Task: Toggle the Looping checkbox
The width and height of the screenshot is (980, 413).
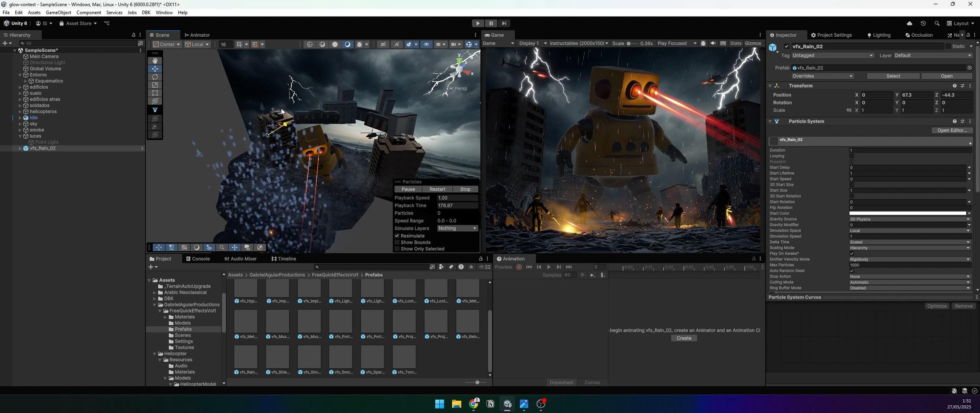Action: pyautogui.click(x=852, y=156)
